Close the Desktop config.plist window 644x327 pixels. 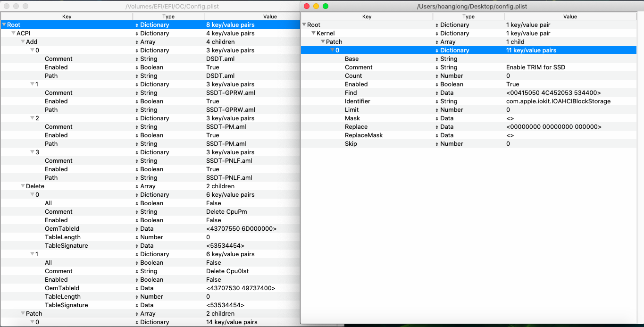307,6
